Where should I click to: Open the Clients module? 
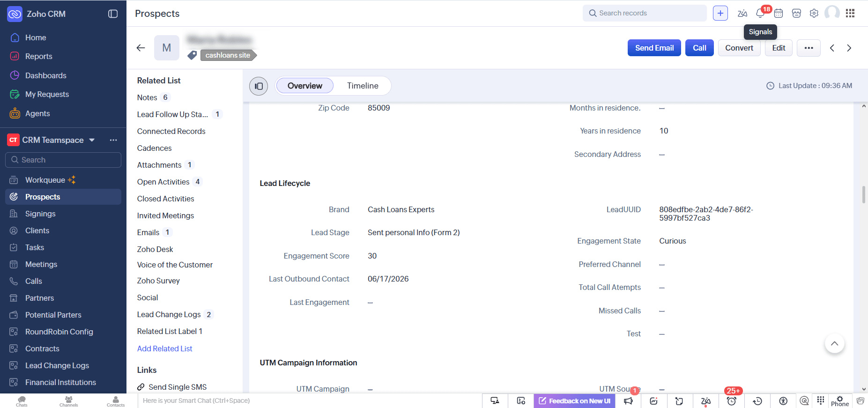(63, 230)
